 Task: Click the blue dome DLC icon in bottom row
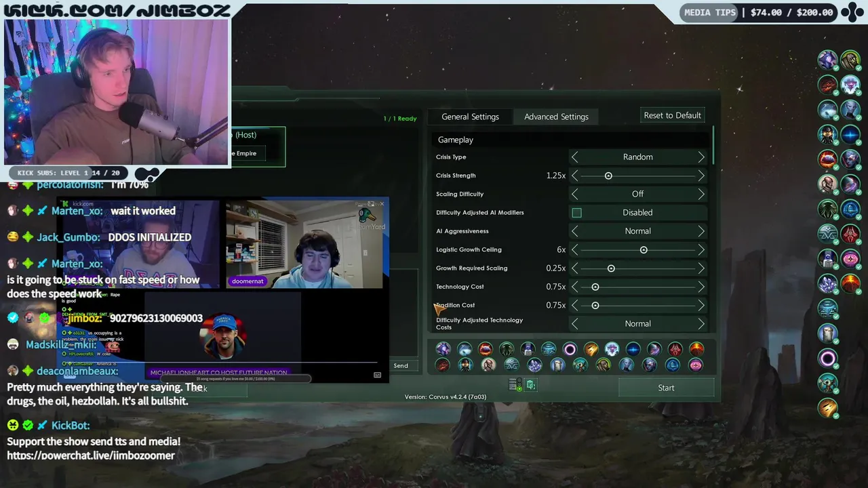click(672, 365)
